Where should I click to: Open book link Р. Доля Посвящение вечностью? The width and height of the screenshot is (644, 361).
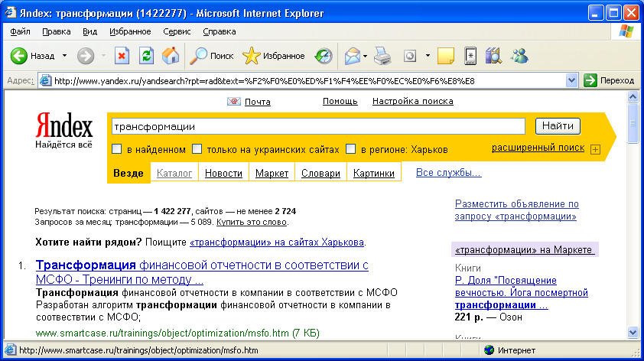click(x=522, y=292)
